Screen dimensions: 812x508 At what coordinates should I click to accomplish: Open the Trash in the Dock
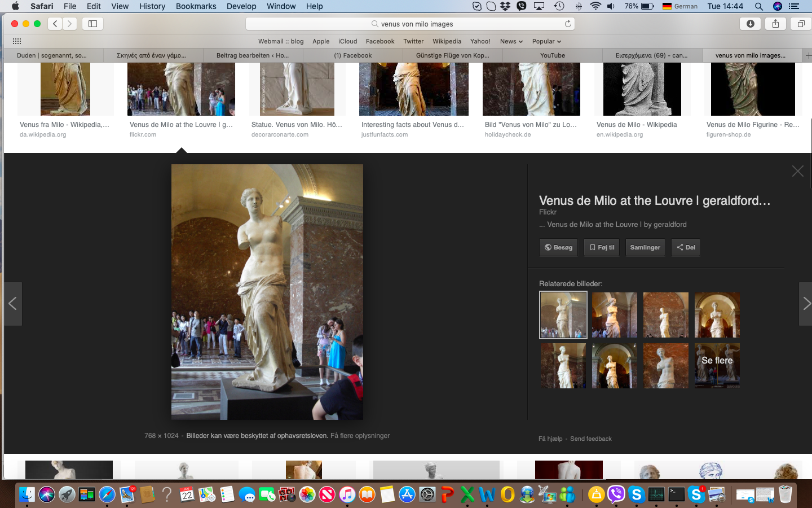785,494
